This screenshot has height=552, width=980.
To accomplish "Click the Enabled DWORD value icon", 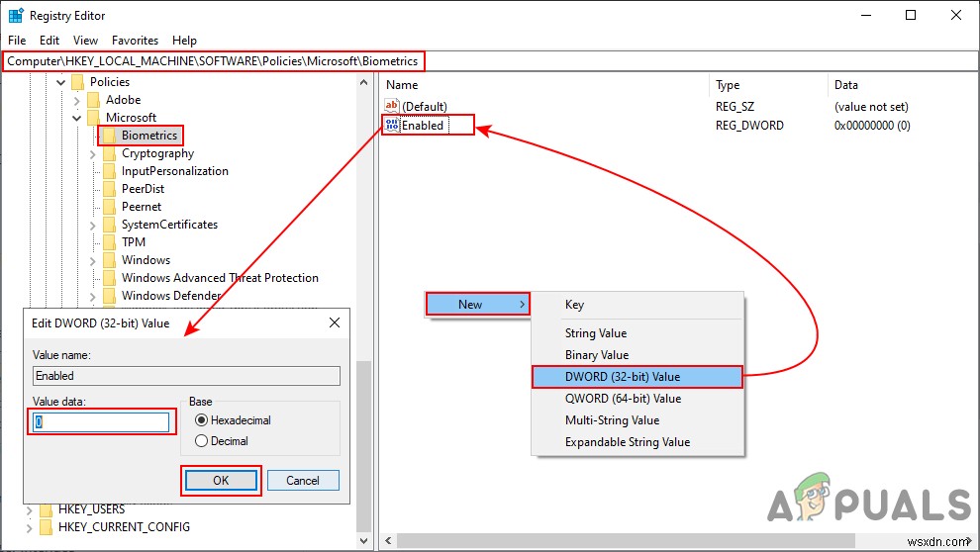I will tap(392, 125).
